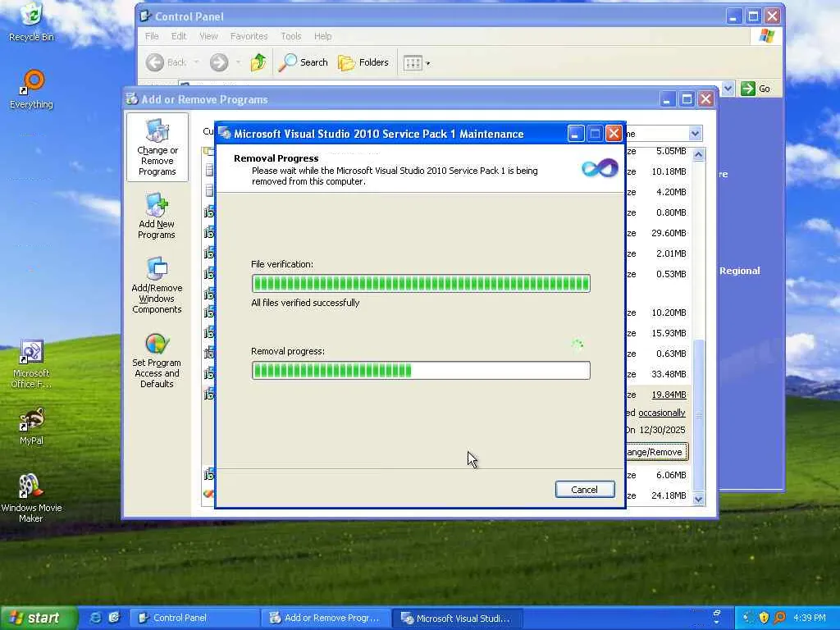The width and height of the screenshot is (840, 630).
Task: Open the Tools menu in Control Panel
Action: (291, 36)
